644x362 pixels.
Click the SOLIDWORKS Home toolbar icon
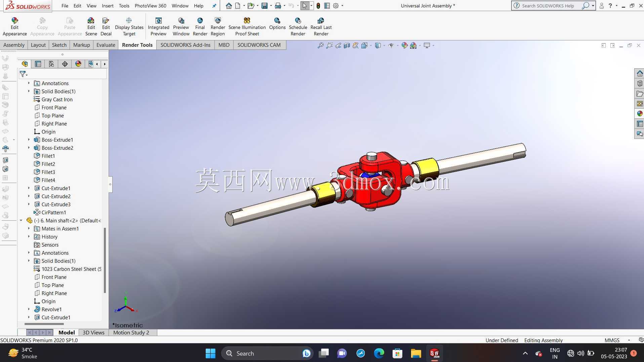pos(229,6)
